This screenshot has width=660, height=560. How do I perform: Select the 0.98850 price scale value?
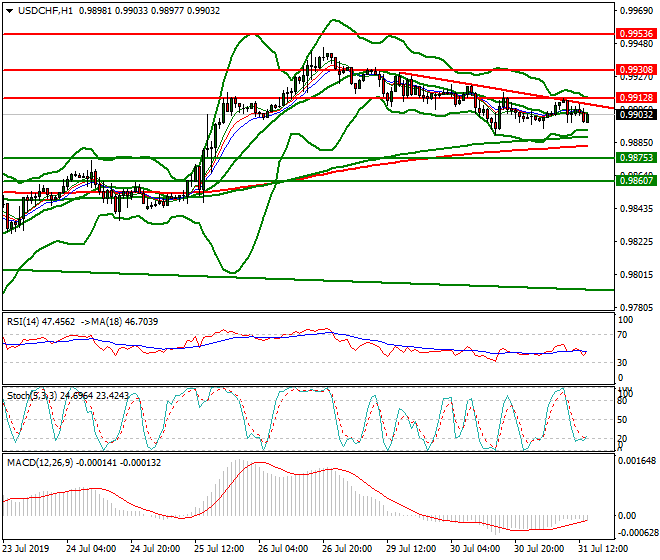[x=636, y=143]
